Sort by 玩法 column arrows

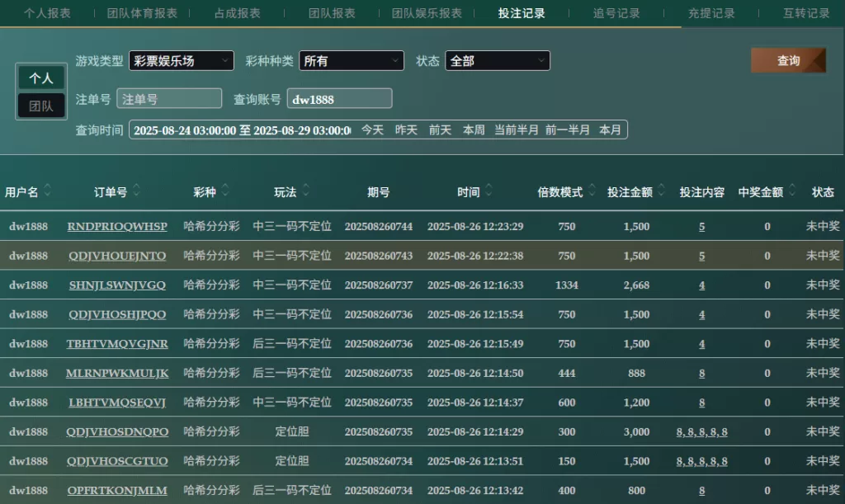(x=305, y=190)
